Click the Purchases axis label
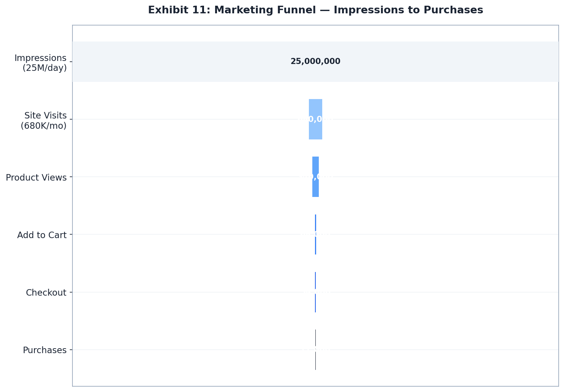 click(45, 350)
